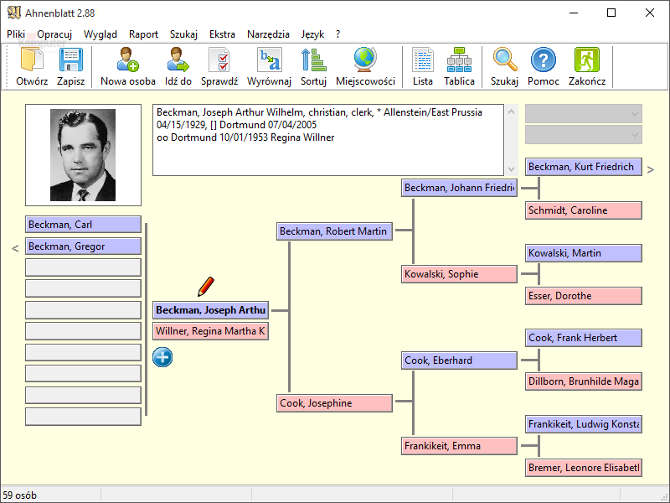The height and width of the screenshot is (503, 670).
Task: Click the blue plus add icon
Action: pos(162,356)
